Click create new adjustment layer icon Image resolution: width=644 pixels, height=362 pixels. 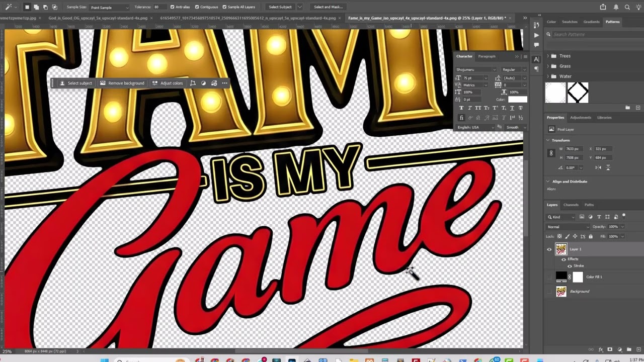(620, 349)
